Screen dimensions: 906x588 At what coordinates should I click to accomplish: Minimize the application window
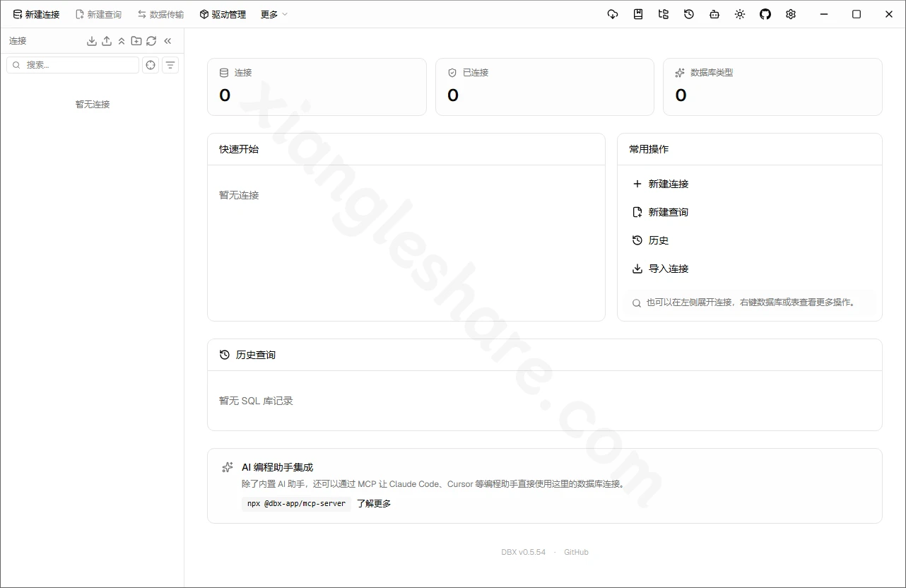point(824,14)
